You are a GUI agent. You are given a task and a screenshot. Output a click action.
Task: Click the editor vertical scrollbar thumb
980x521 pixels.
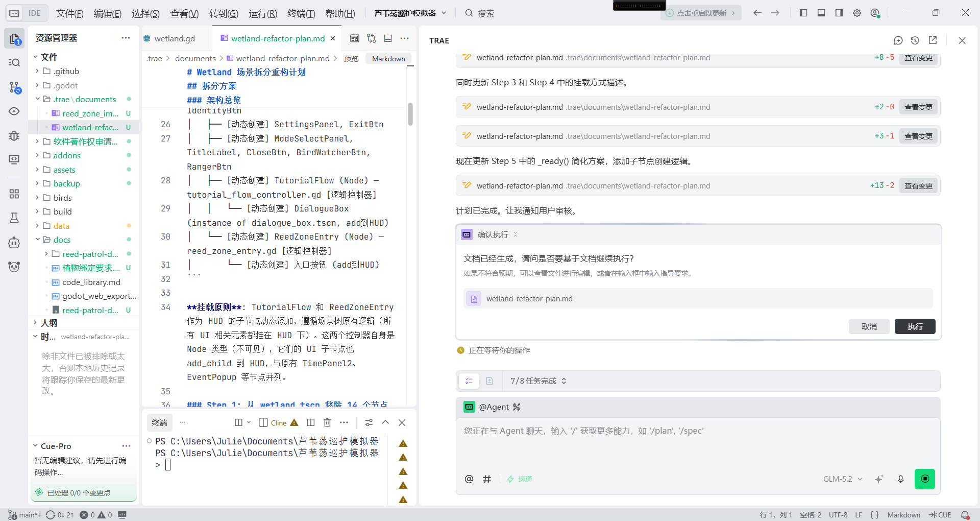[410, 114]
